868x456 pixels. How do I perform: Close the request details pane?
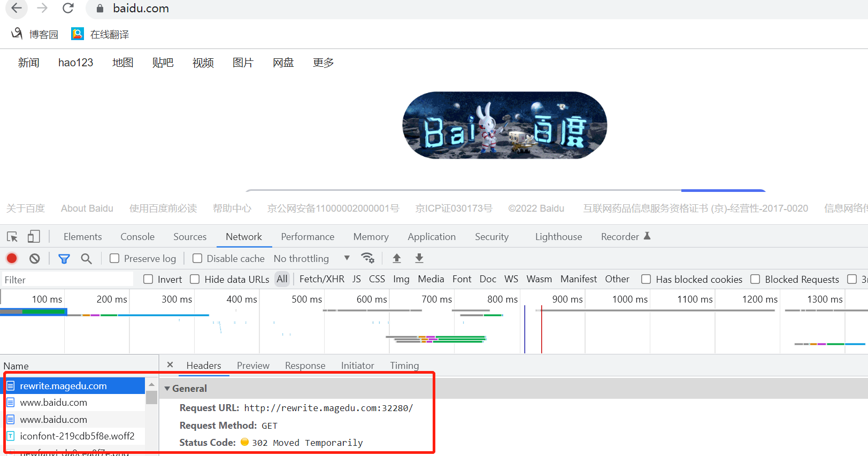pyautogui.click(x=170, y=365)
